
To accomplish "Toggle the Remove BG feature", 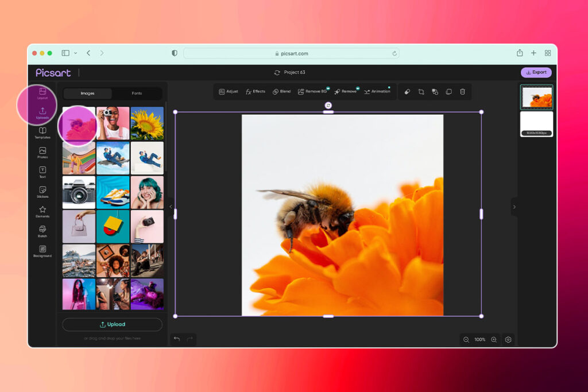I will (x=313, y=92).
